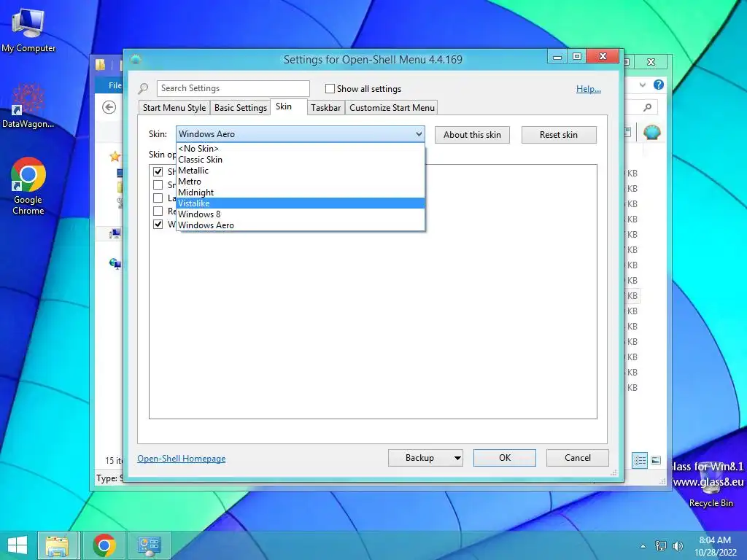Screen dimensions: 747x560
Task: Click Cancel in the settings dialog
Action: point(578,458)
